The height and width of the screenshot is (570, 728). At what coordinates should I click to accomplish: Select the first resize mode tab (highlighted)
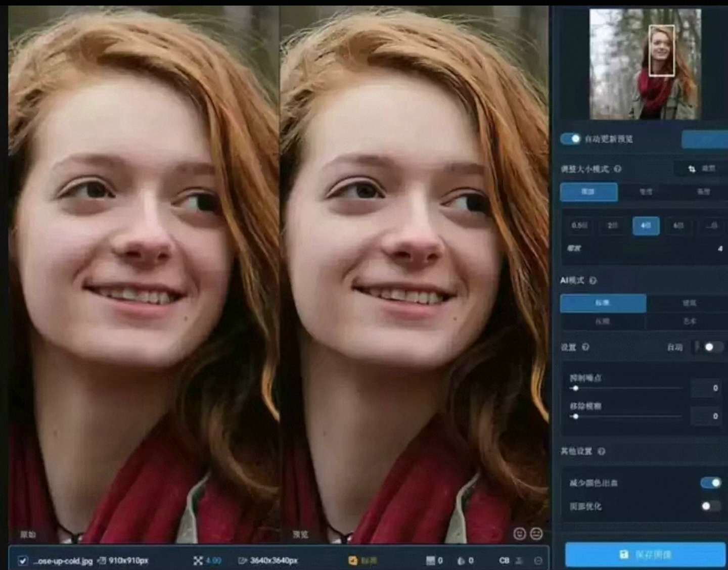tap(589, 192)
